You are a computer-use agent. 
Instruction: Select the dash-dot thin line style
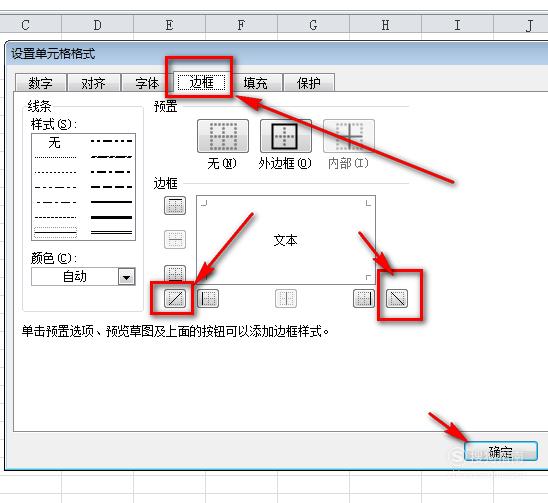coord(55,202)
